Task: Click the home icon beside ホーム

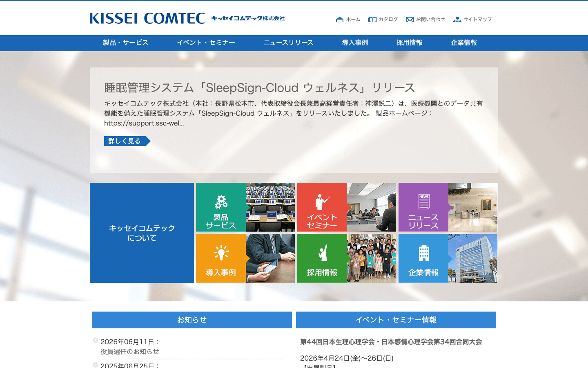Action: coord(339,19)
